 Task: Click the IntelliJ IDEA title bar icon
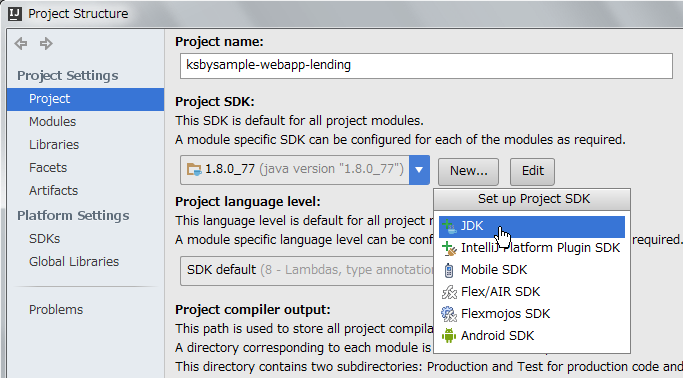(x=15, y=14)
